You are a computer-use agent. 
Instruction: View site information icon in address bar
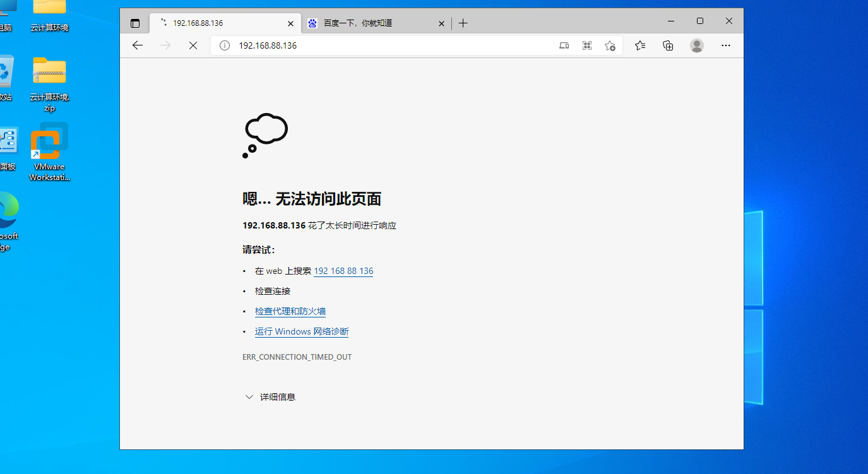click(224, 45)
